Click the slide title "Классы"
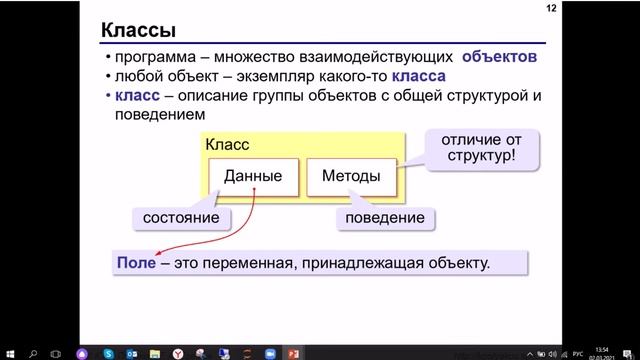The width and height of the screenshot is (640, 360). 138,30
